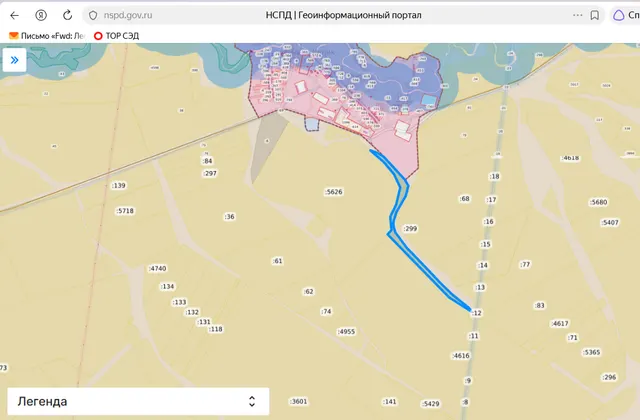
Task: Open the Yandex home button
Action: [x=40, y=16]
